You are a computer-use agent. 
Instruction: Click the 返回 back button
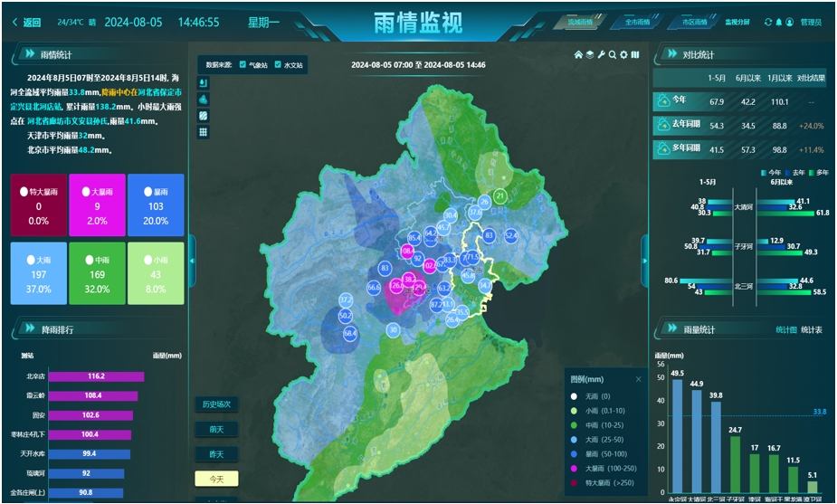point(26,22)
